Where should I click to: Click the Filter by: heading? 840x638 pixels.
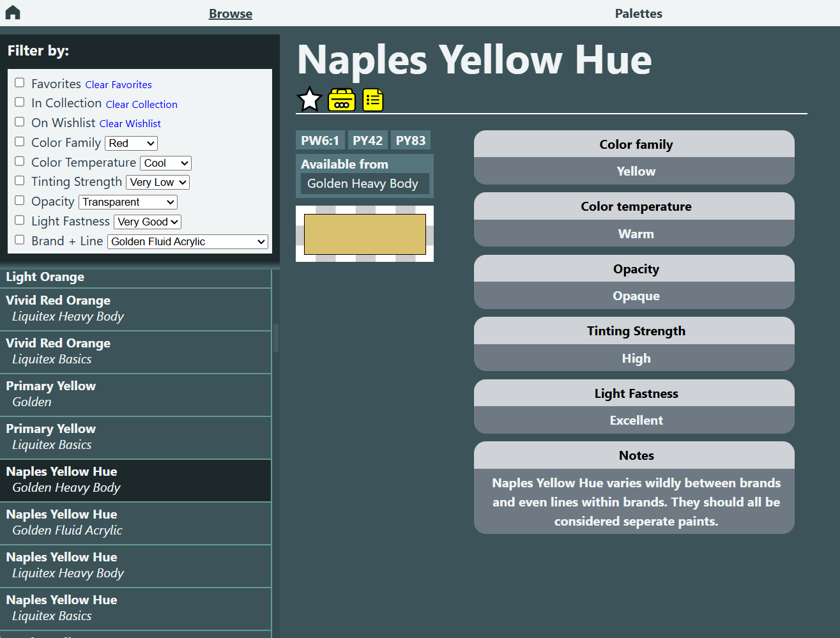[x=38, y=50]
